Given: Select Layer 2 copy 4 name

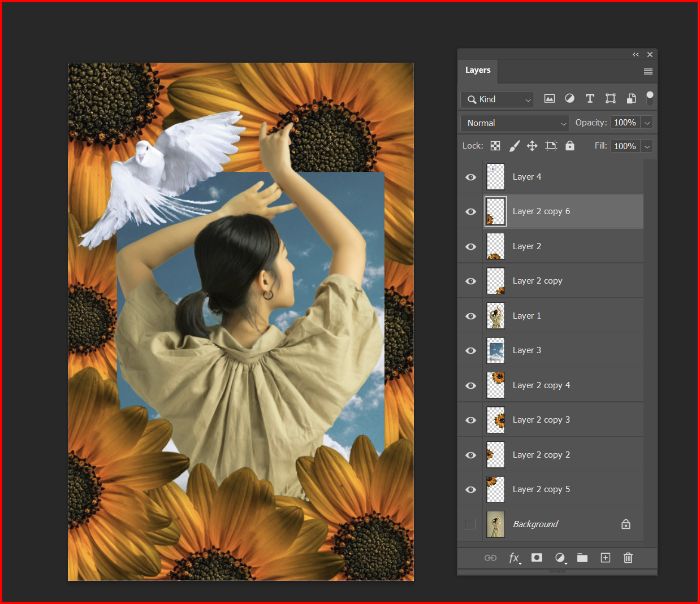Looking at the screenshot, I should [541, 385].
